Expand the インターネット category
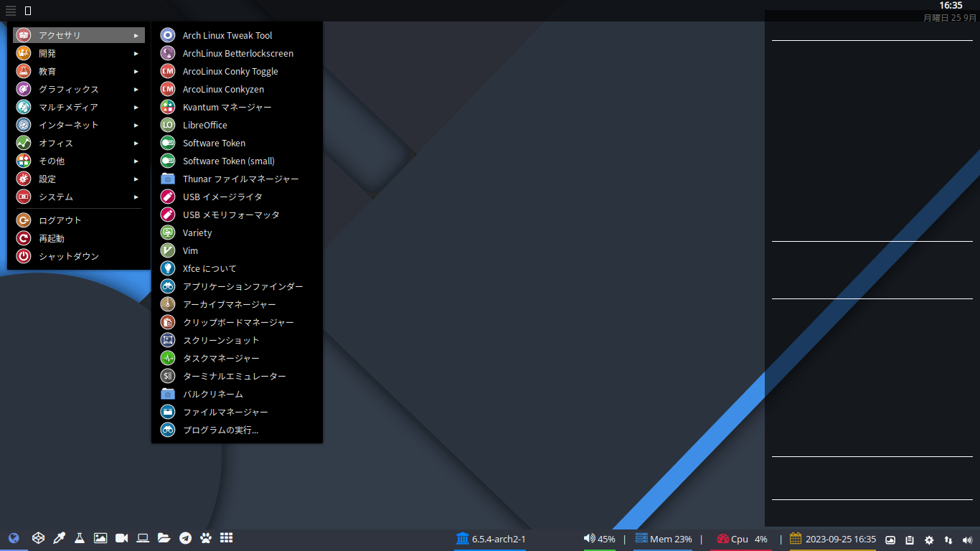The width and height of the screenshot is (980, 551). (79, 125)
